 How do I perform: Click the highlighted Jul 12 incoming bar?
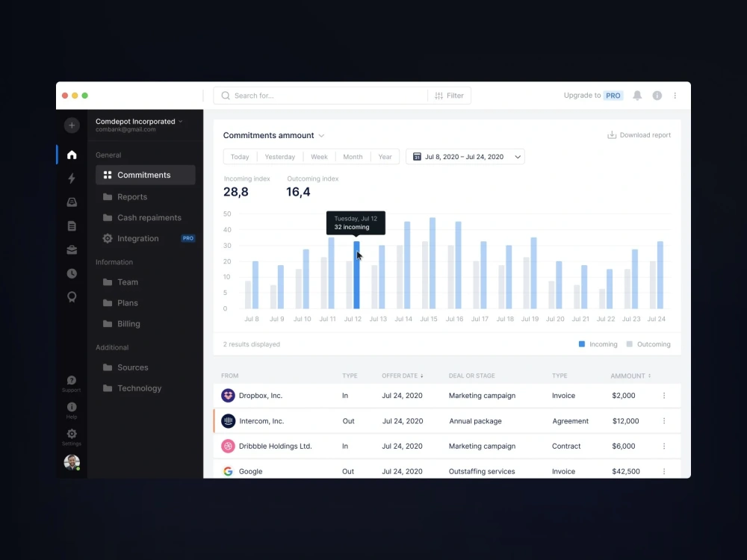click(356, 275)
